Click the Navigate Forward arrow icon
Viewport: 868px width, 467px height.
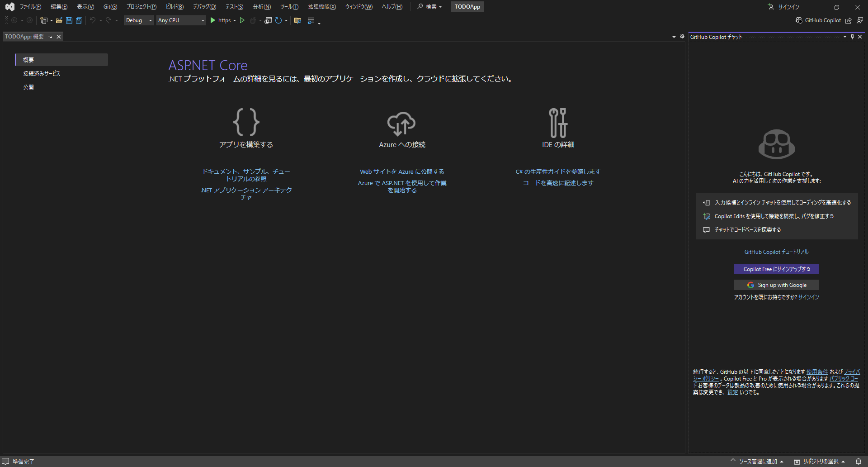[x=30, y=20]
